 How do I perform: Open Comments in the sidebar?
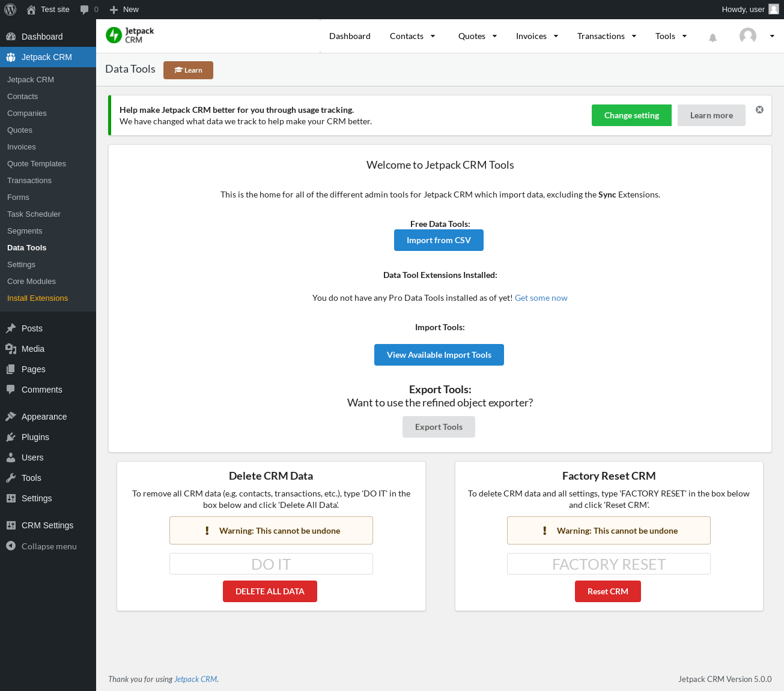(48, 390)
